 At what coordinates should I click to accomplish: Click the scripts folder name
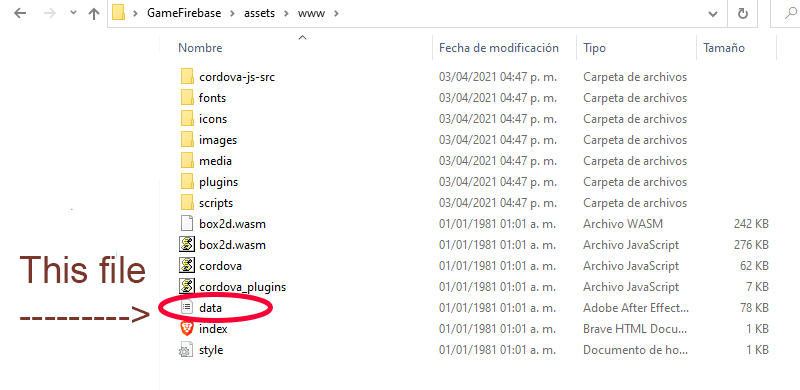216,203
